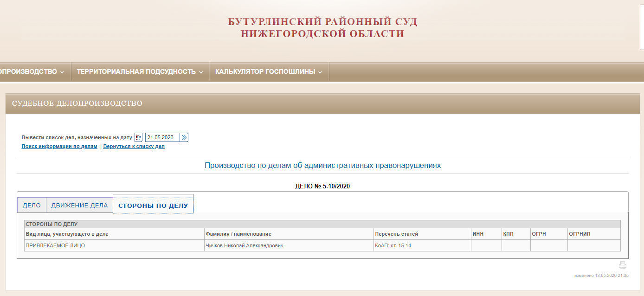Viewport: 644px width, 296px height.
Task: Click 'Вид лица, участвующего в деле' header
Action: pyautogui.click(x=67, y=234)
